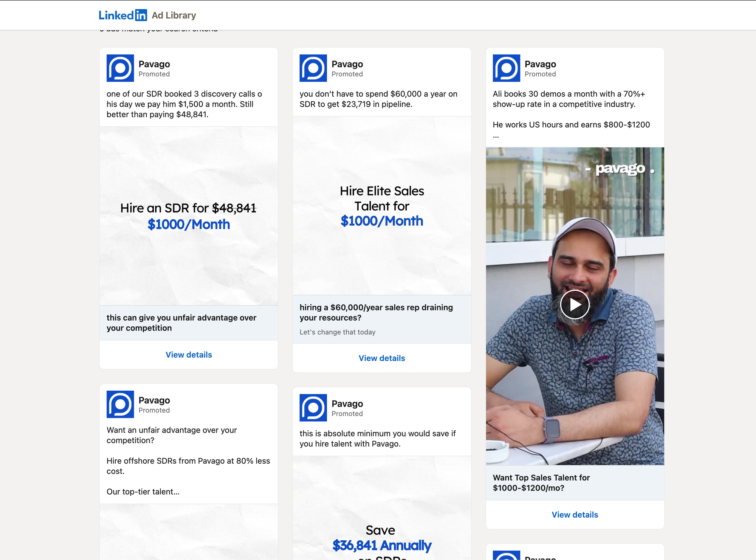The image size is (756, 560).
Task: Click Pavago logo on unfair advantage ad
Action: (x=120, y=404)
